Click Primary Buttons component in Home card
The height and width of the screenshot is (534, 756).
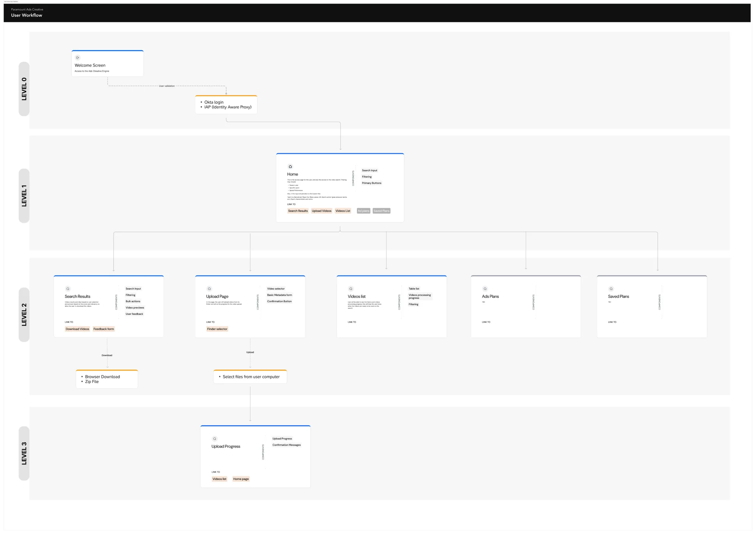click(372, 183)
